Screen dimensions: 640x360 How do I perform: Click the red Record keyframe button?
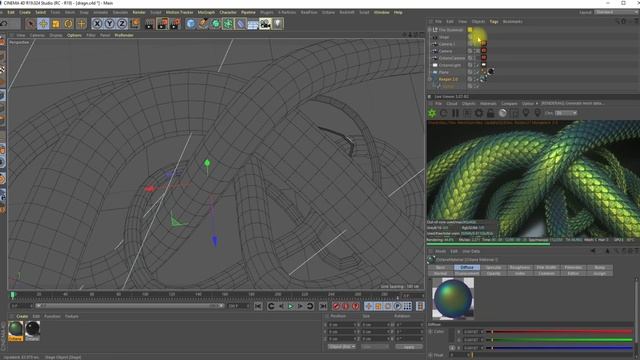click(x=336, y=306)
